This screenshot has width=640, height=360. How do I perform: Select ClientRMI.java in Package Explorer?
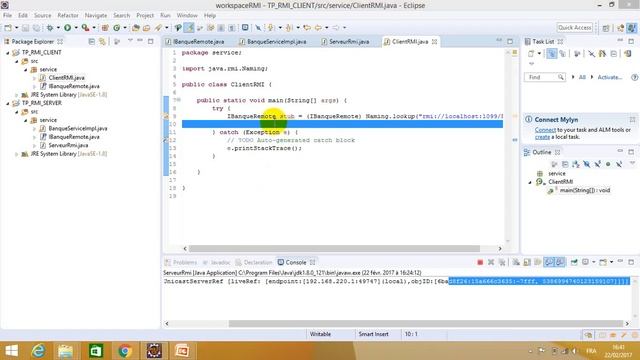click(67, 78)
